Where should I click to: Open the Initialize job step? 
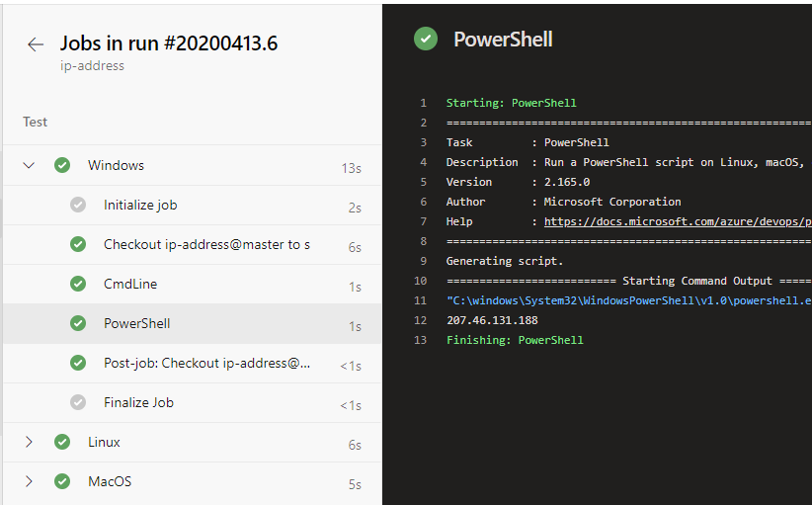192,206
